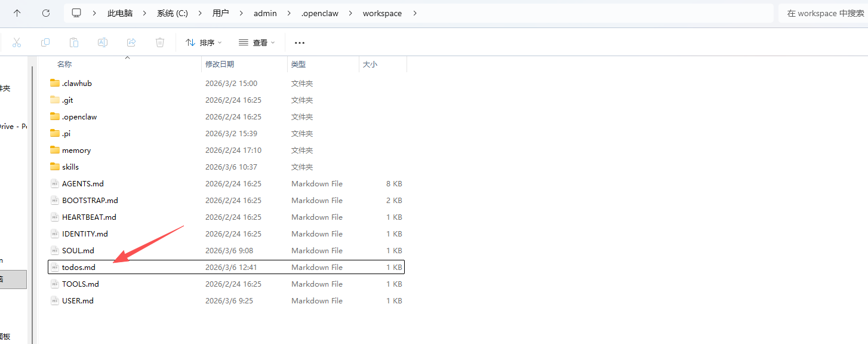Click the Delete trash icon

pos(160,42)
